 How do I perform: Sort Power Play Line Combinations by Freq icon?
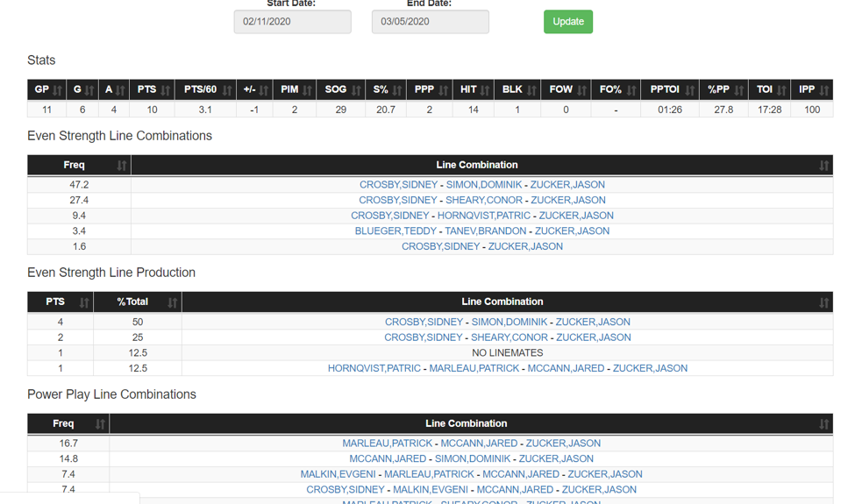pyautogui.click(x=100, y=424)
